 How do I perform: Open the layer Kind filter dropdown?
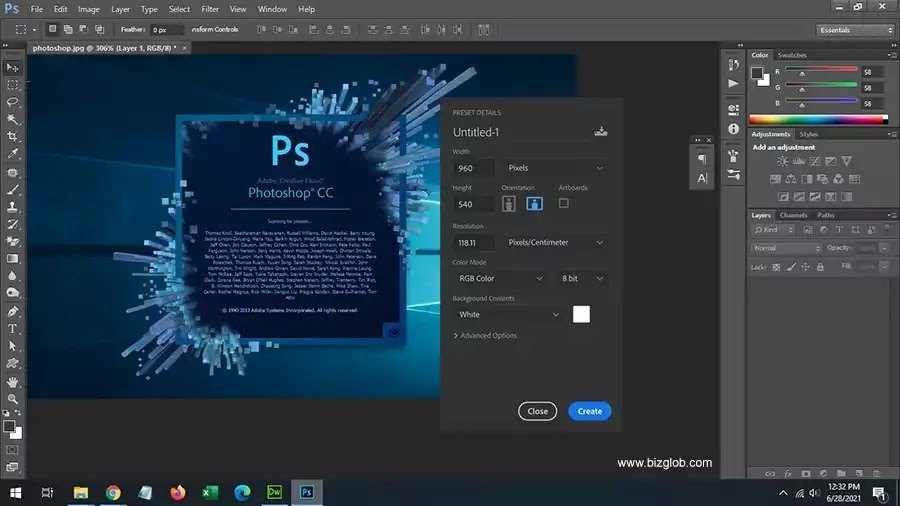773,230
